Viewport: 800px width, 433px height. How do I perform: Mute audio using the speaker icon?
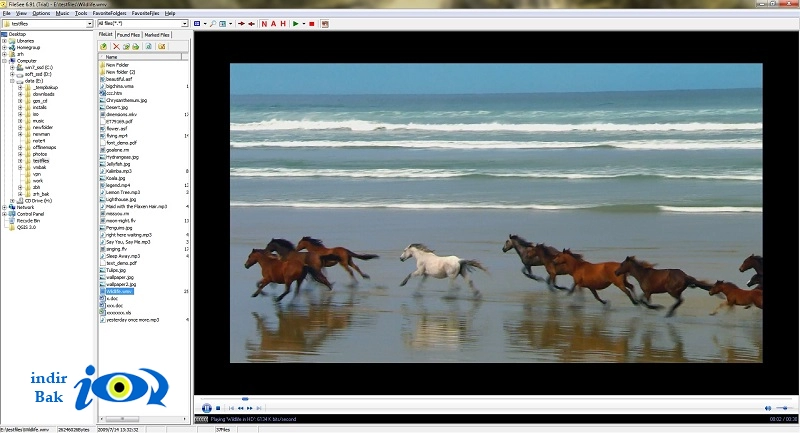tap(767, 408)
